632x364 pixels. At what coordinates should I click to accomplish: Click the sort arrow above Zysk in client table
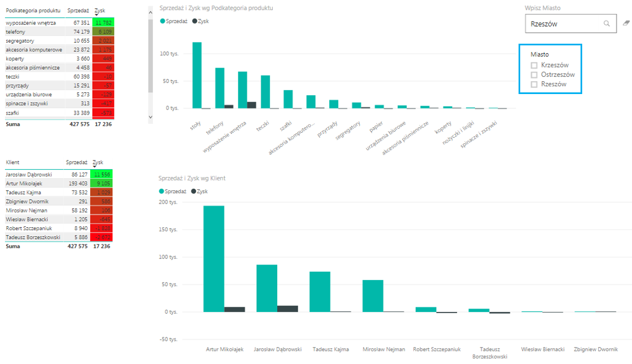click(95, 167)
